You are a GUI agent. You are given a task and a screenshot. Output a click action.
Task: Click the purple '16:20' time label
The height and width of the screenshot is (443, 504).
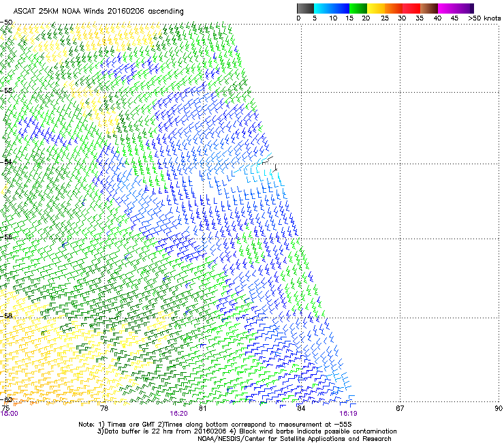pos(178,414)
